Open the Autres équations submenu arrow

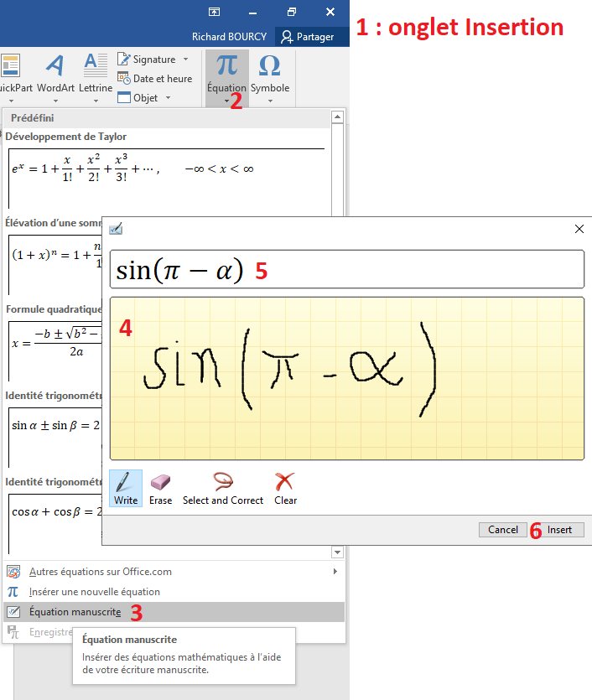[335, 572]
